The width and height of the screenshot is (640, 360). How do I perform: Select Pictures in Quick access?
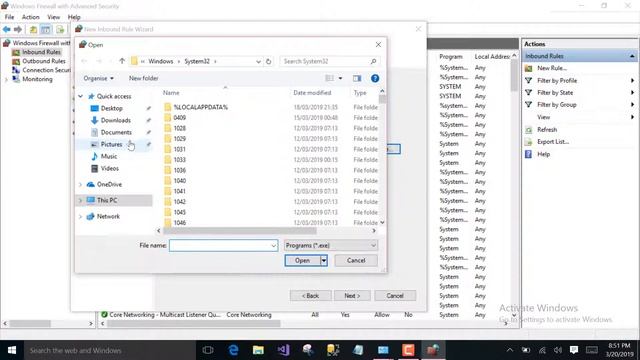pyautogui.click(x=111, y=144)
